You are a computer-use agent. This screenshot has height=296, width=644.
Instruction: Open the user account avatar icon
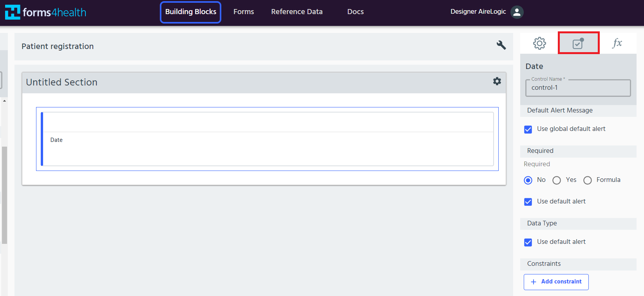517,12
